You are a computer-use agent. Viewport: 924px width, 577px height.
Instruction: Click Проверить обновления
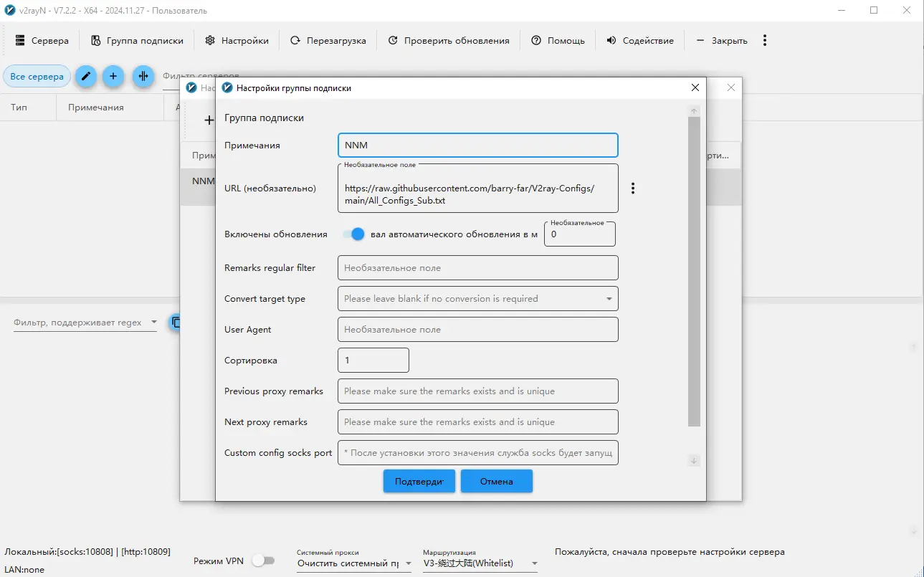(449, 41)
